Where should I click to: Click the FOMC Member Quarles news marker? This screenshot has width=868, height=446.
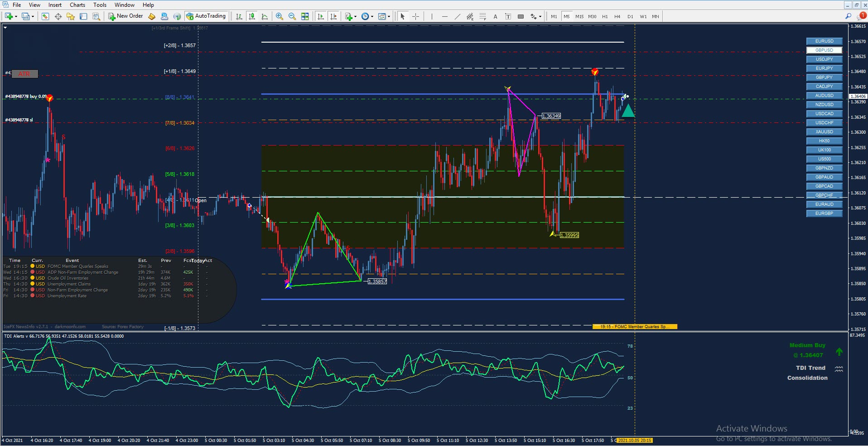[635, 326]
